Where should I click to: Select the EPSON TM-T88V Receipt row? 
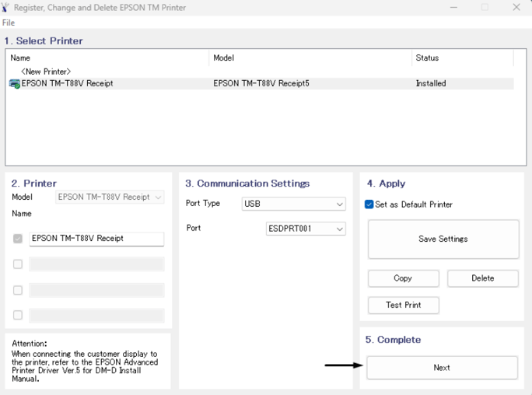point(261,83)
